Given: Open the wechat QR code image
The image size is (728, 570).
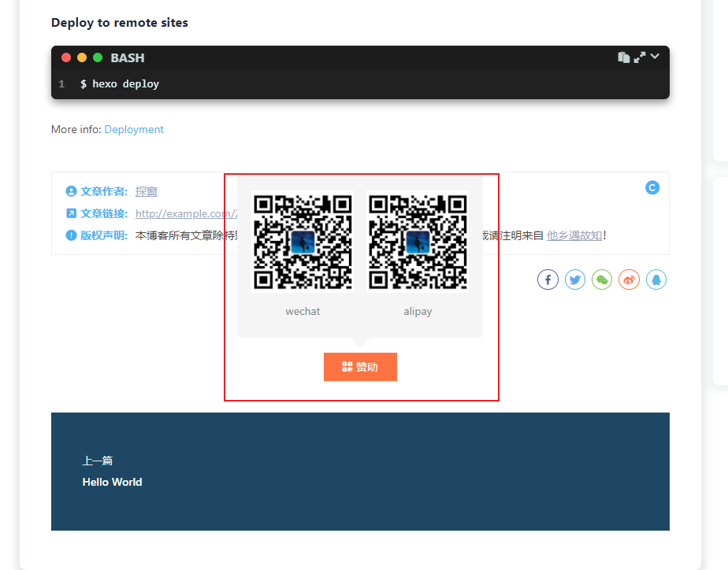Looking at the screenshot, I should pyautogui.click(x=303, y=242).
